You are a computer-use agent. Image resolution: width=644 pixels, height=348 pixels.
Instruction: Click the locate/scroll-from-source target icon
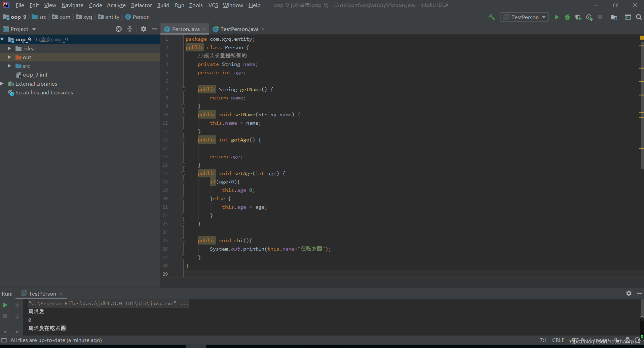pos(119,29)
